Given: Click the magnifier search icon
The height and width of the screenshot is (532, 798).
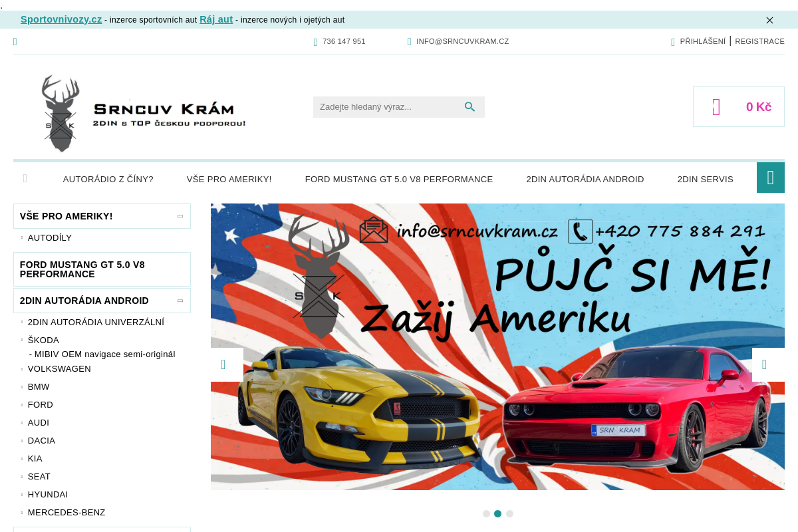Looking at the screenshot, I should coord(470,107).
